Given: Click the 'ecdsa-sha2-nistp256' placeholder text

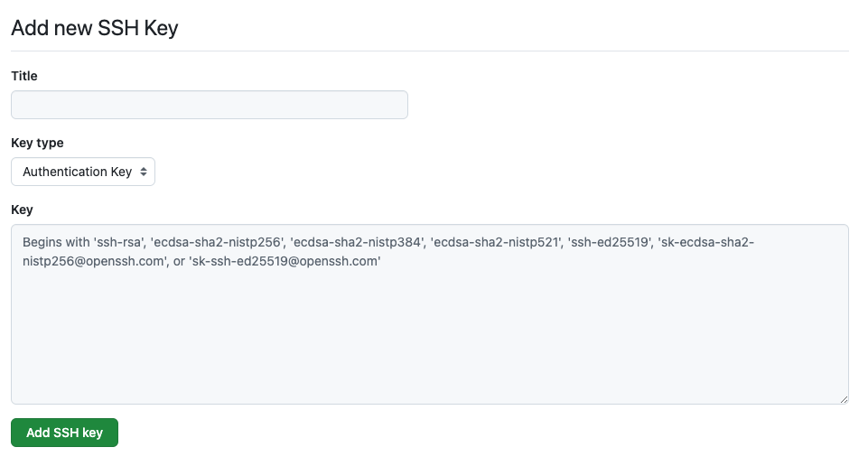Looking at the screenshot, I should tap(217, 242).
